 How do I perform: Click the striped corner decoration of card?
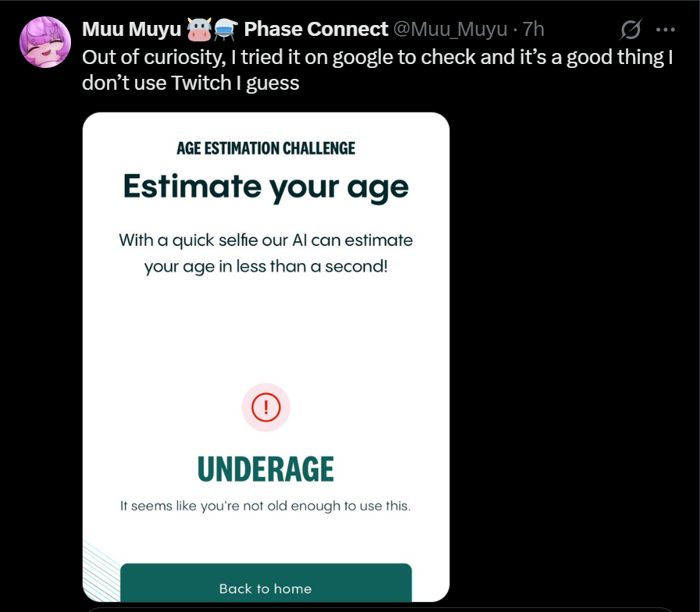tap(101, 573)
